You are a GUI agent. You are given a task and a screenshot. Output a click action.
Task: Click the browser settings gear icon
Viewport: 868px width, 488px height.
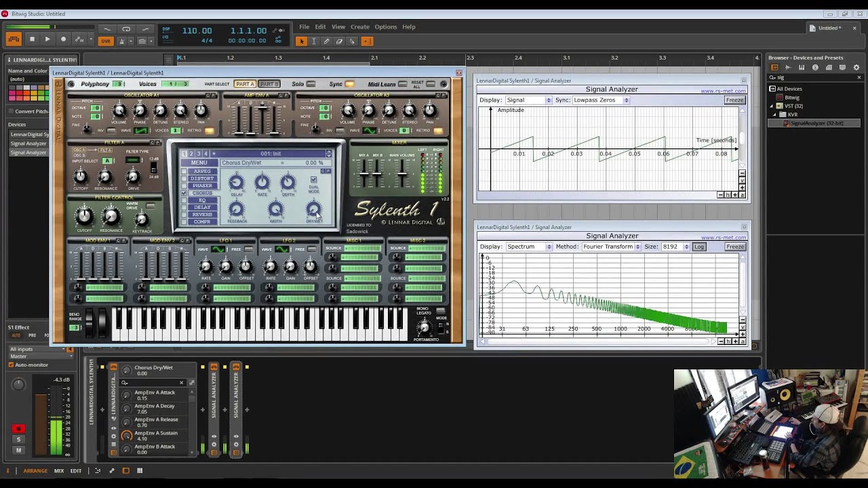pyautogui.click(x=856, y=68)
